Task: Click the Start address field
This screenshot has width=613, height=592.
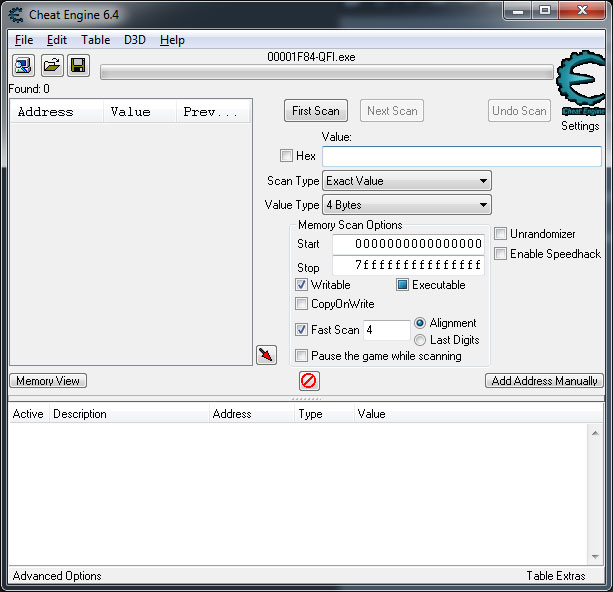Action: click(409, 244)
